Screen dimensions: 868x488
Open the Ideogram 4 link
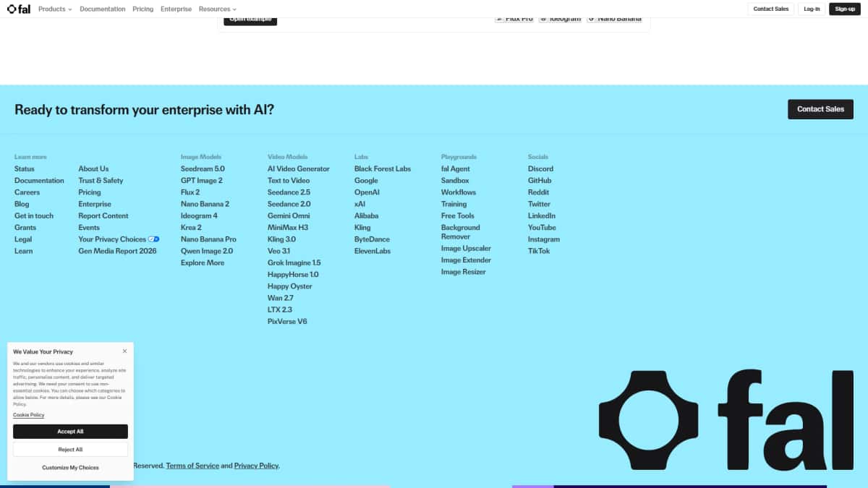199,216
